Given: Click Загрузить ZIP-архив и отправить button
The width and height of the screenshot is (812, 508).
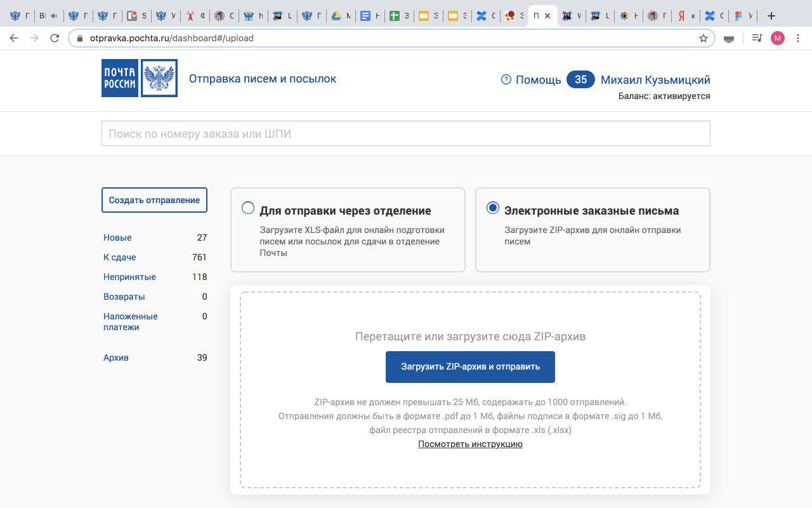Looking at the screenshot, I should pyautogui.click(x=470, y=367).
